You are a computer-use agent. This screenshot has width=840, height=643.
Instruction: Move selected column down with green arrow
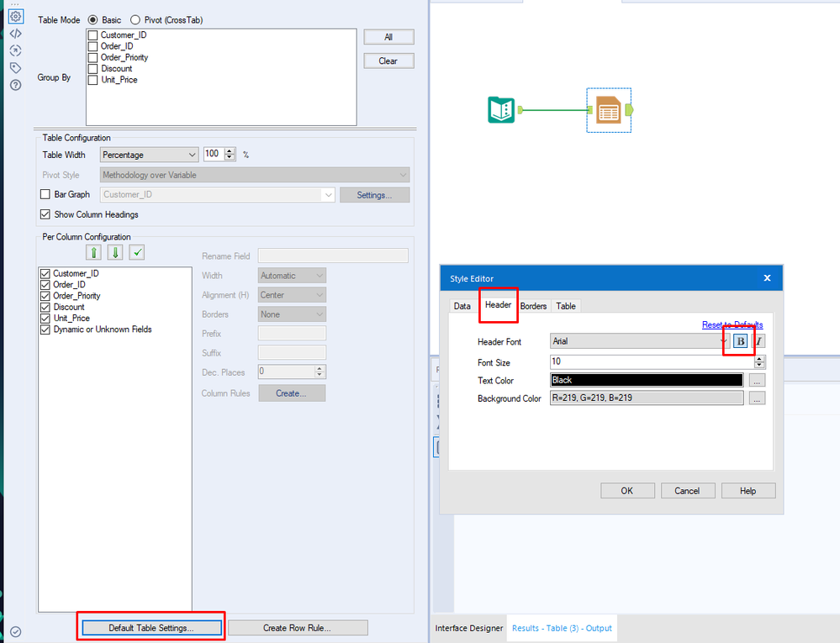pyautogui.click(x=115, y=252)
